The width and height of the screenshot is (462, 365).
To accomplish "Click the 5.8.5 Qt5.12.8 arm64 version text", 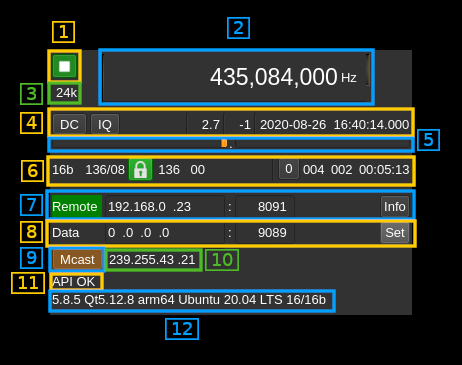I will (189, 300).
